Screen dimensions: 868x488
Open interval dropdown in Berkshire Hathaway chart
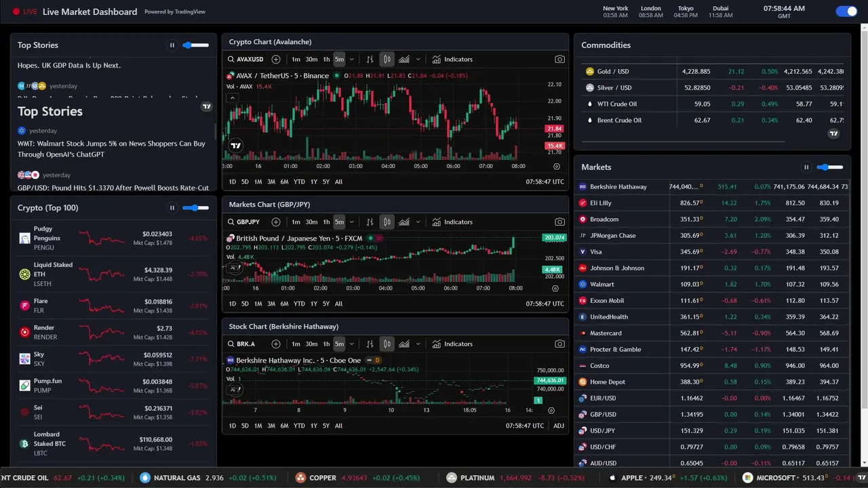(351, 344)
